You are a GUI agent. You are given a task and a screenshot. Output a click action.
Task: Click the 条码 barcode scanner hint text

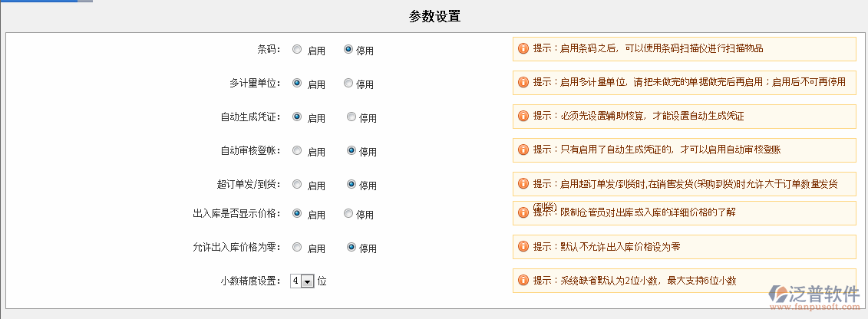pyautogui.click(x=661, y=48)
